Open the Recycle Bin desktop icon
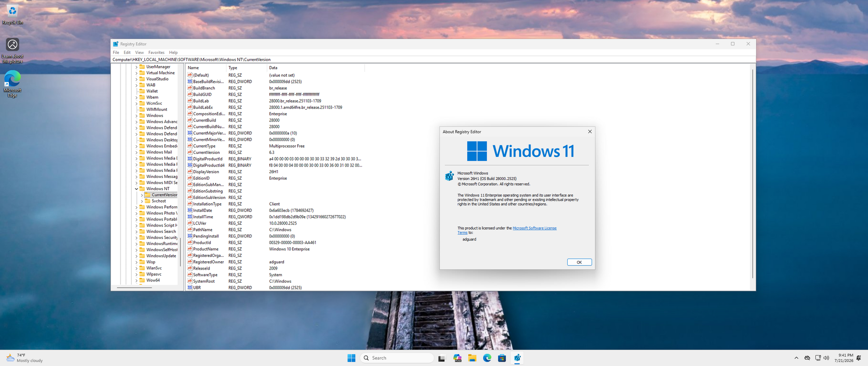868x366 pixels. [x=12, y=14]
